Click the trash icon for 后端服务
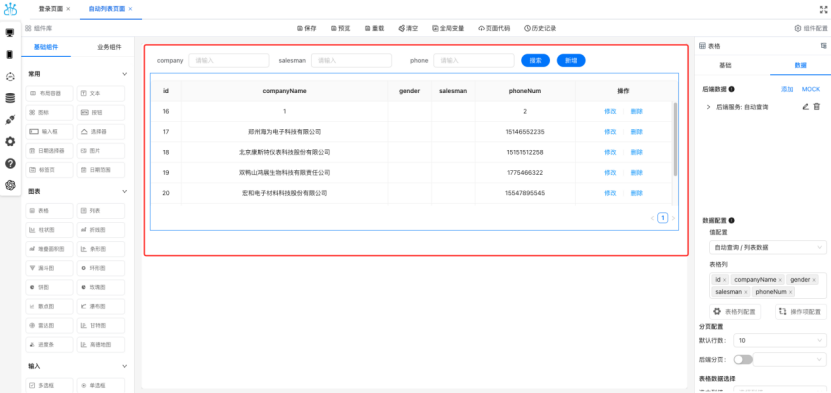Image resolution: width=831 pixels, height=393 pixels. click(817, 106)
